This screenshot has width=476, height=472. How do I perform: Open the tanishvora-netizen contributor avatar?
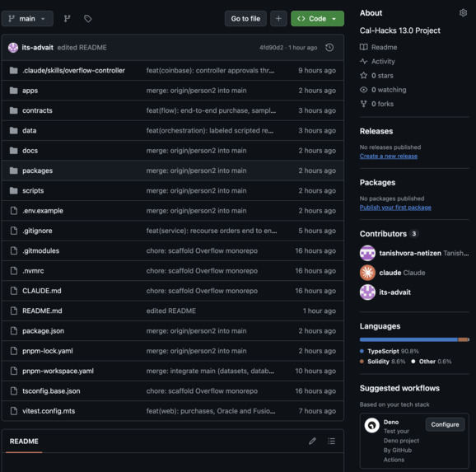(x=367, y=253)
